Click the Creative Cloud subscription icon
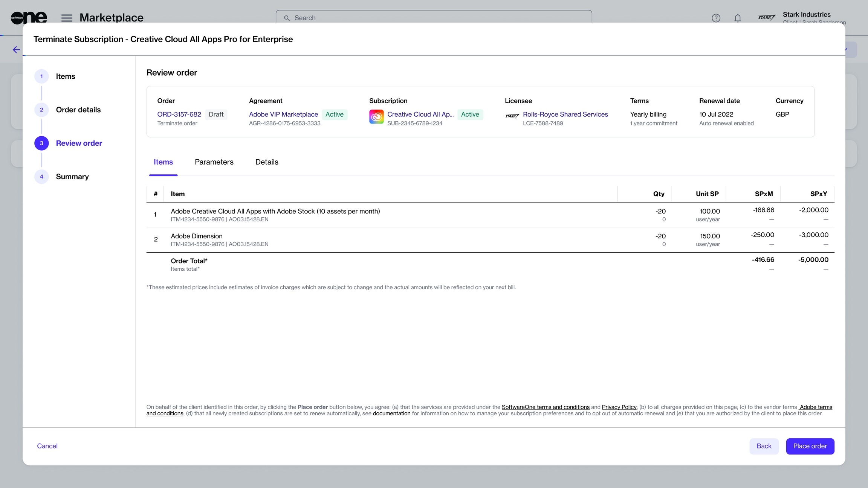 (x=376, y=117)
